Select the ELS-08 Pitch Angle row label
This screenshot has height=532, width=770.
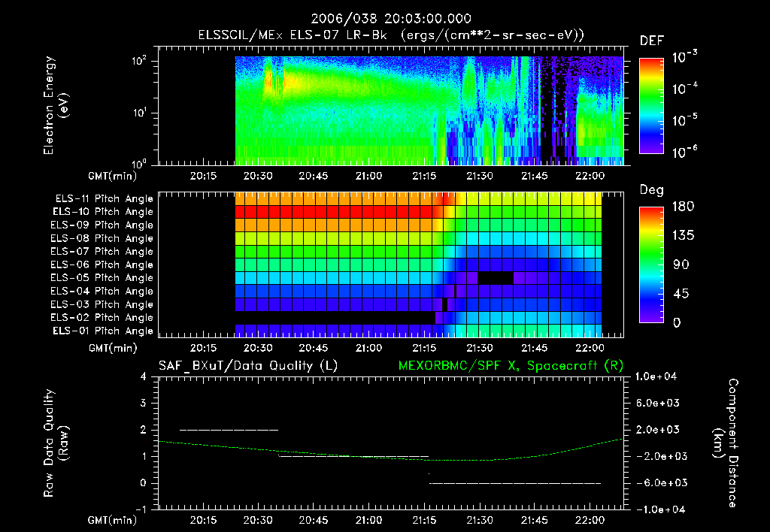coord(102,238)
